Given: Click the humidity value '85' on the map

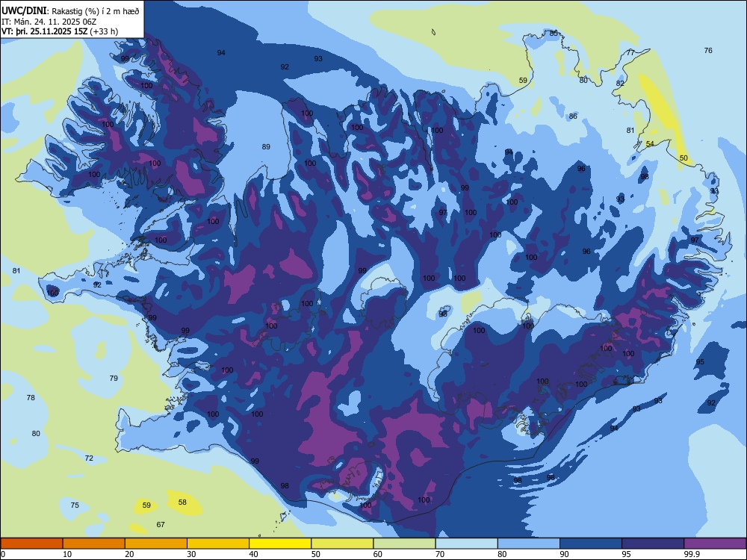Looking at the screenshot, I should pyautogui.click(x=554, y=34).
